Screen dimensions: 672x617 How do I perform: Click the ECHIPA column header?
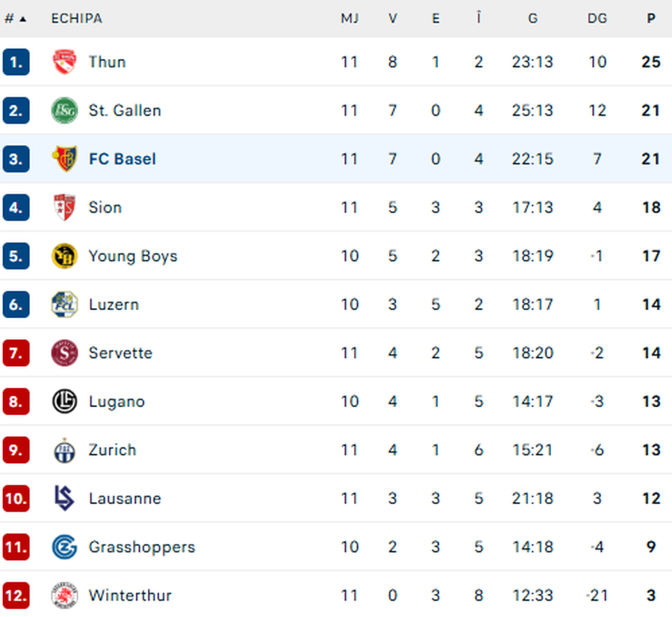[x=76, y=19]
